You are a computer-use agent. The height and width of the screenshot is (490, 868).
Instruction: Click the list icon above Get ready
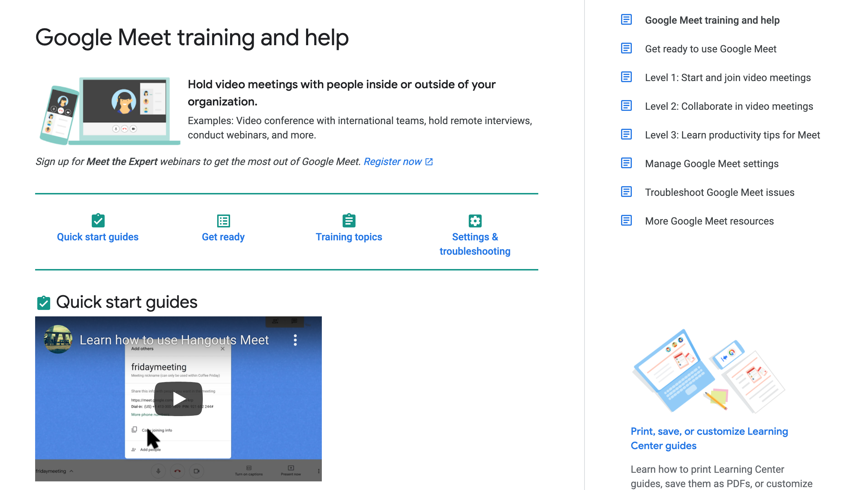point(223,221)
